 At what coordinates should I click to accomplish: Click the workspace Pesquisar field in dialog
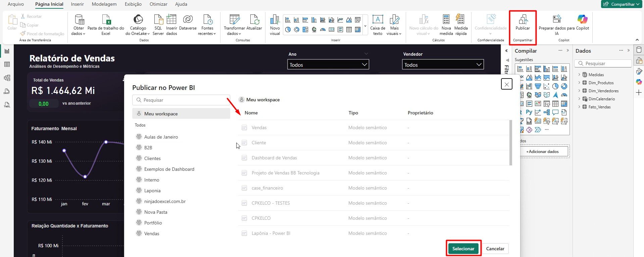point(181,100)
